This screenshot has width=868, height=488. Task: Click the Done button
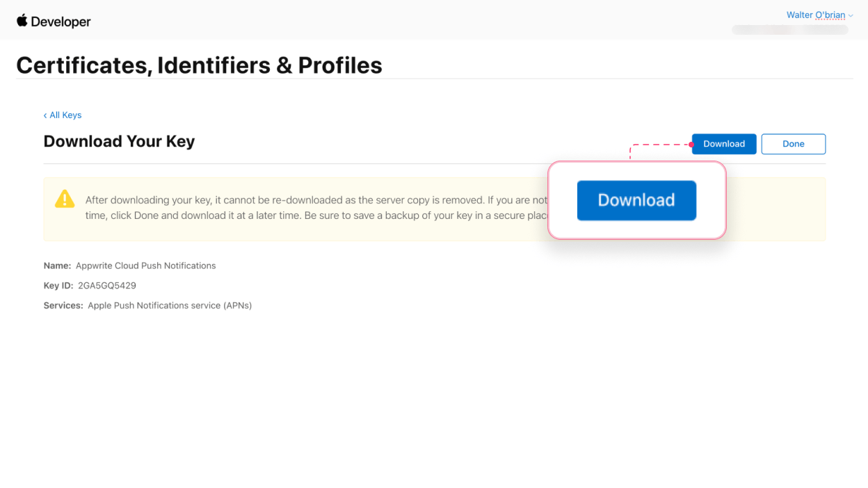coord(793,144)
